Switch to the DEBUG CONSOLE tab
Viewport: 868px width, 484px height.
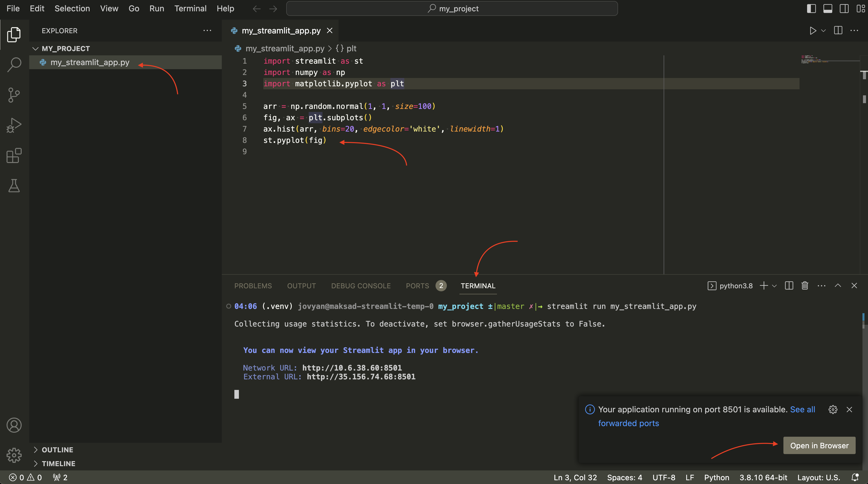[x=361, y=286]
